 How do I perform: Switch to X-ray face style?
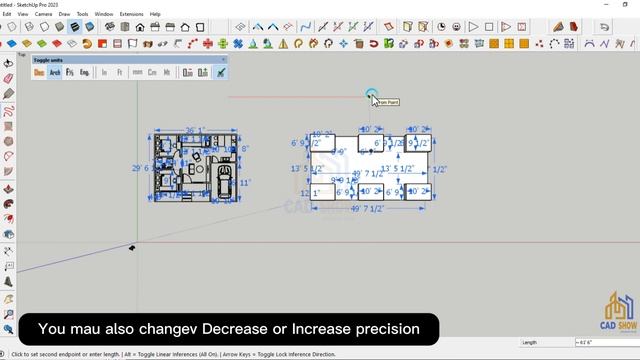point(12,27)
